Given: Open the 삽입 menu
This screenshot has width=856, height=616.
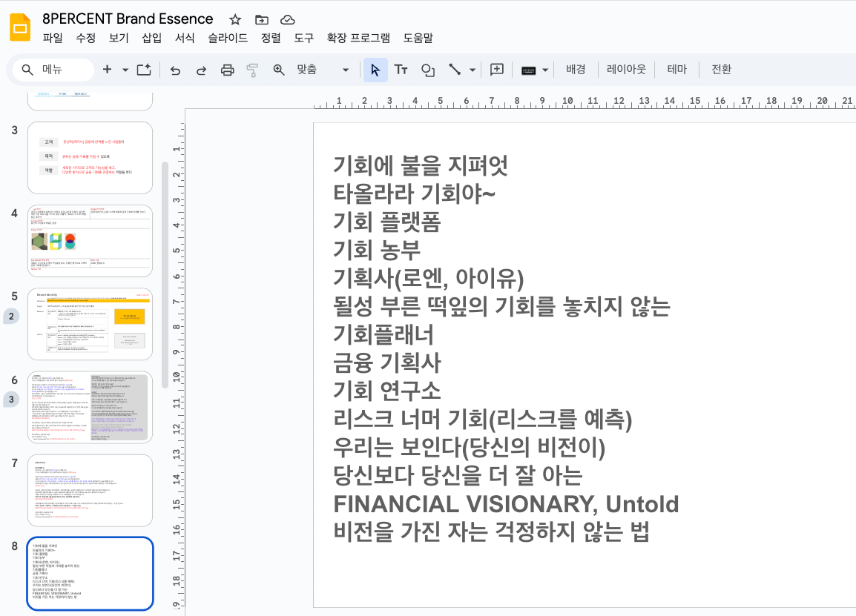Looking at the screenshot, I should (x=152, y=38).
